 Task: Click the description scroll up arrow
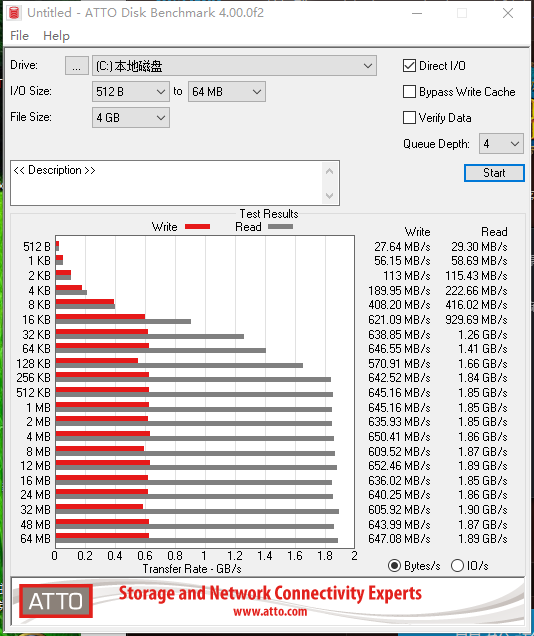(x=330, y=172)
